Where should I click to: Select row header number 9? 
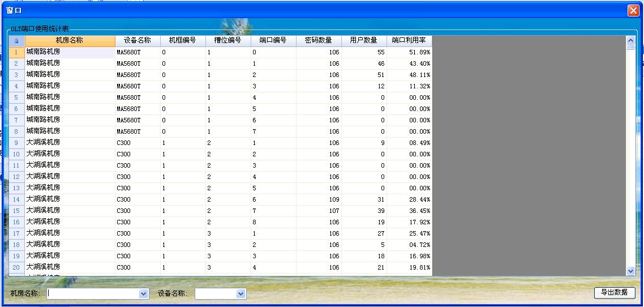click(x=16, y=143)
